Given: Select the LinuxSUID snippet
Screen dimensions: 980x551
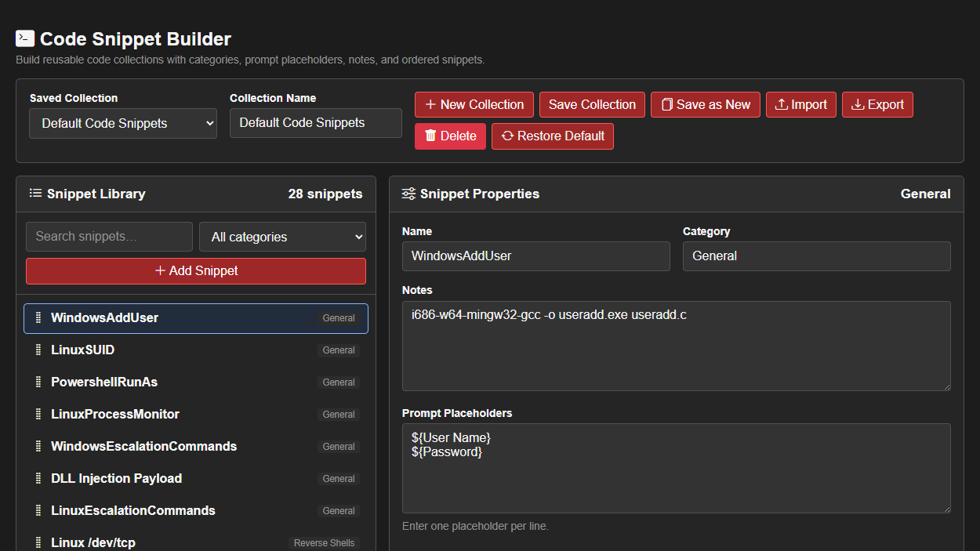Looking at the screenshot, I should [x=196, y=350].
